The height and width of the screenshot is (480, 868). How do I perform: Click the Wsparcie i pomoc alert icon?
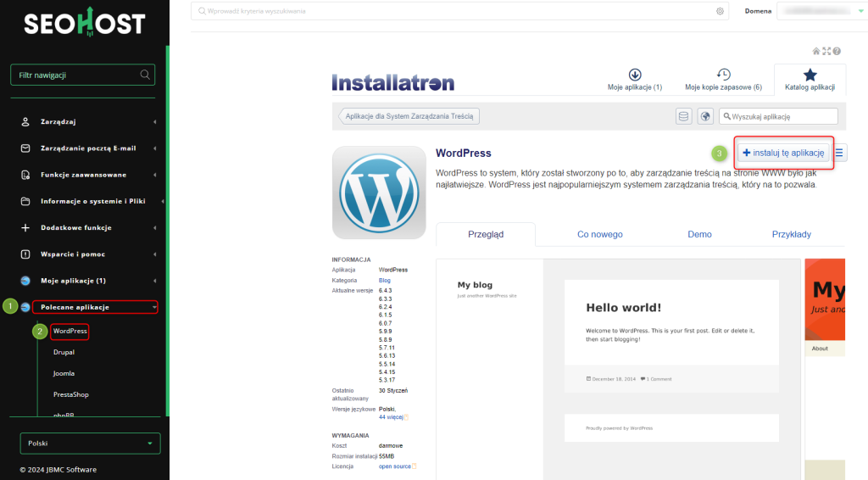coord(25,254)
